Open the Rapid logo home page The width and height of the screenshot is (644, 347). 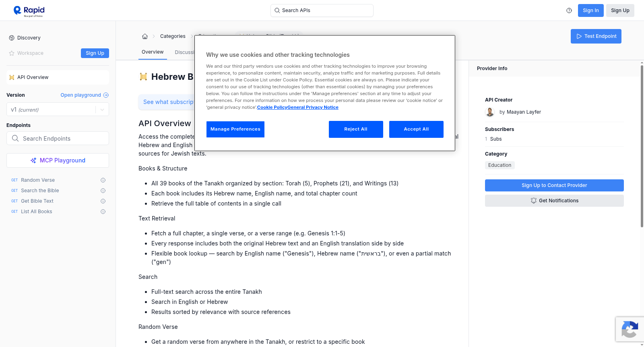[29, 11]
